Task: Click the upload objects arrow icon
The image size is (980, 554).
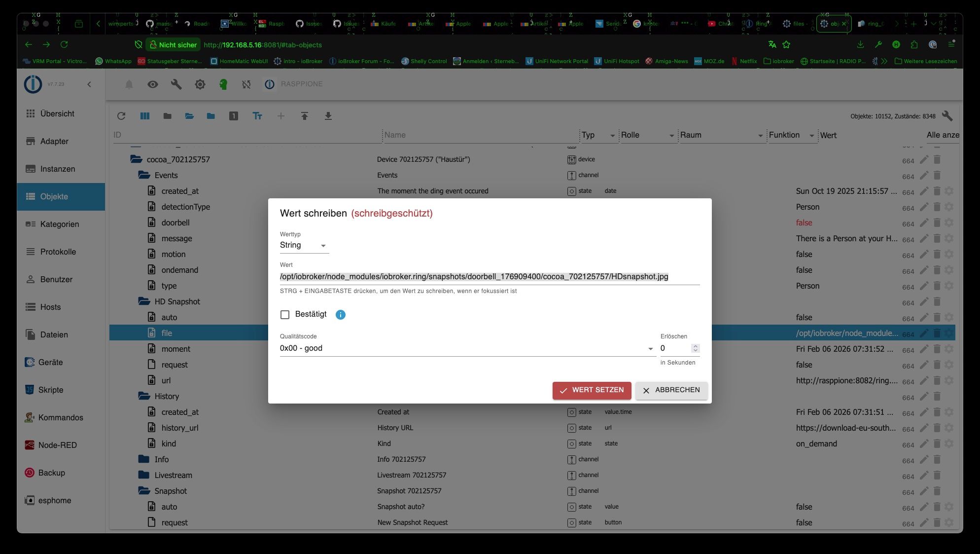Action: pyautogui.click(x=304, y=116)
